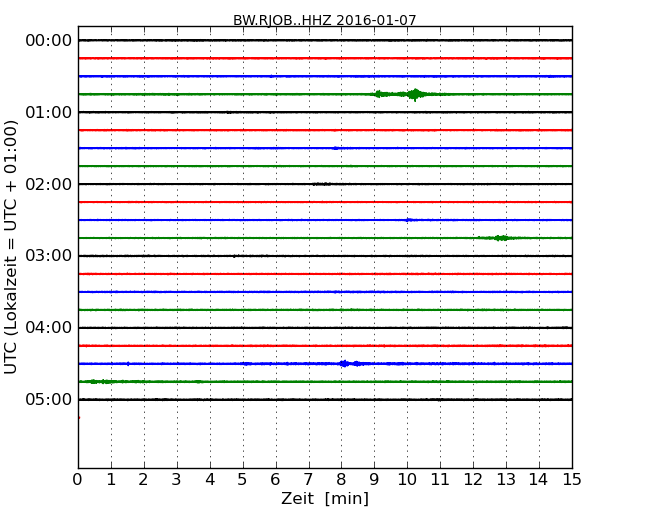Click x-axis tick label 9

pos(374,480)
